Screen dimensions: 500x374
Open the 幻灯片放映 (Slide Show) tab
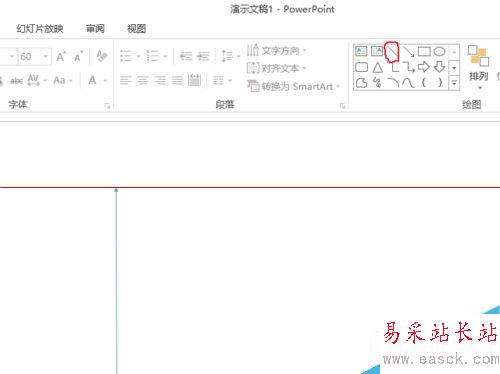(x=40, y=29)
